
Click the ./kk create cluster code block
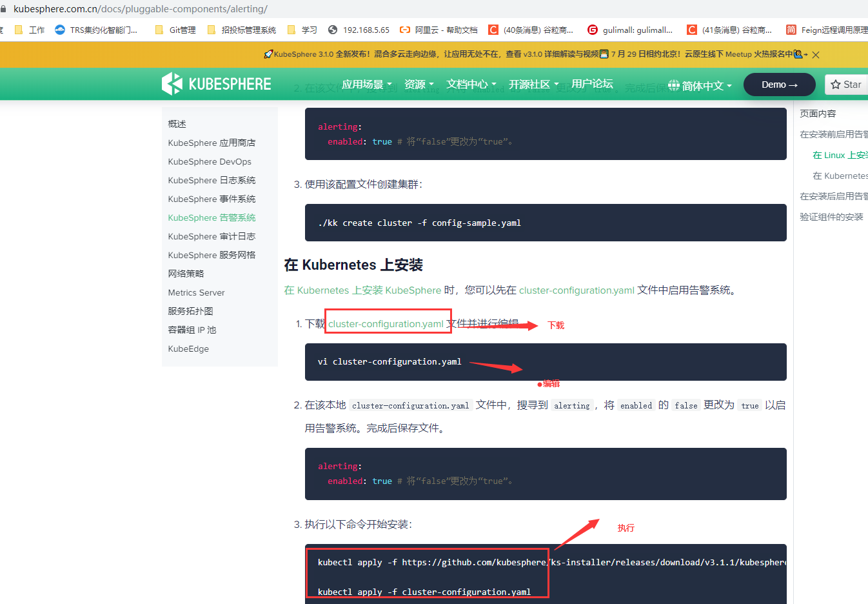pyautogui.click(x=546, y=223)
